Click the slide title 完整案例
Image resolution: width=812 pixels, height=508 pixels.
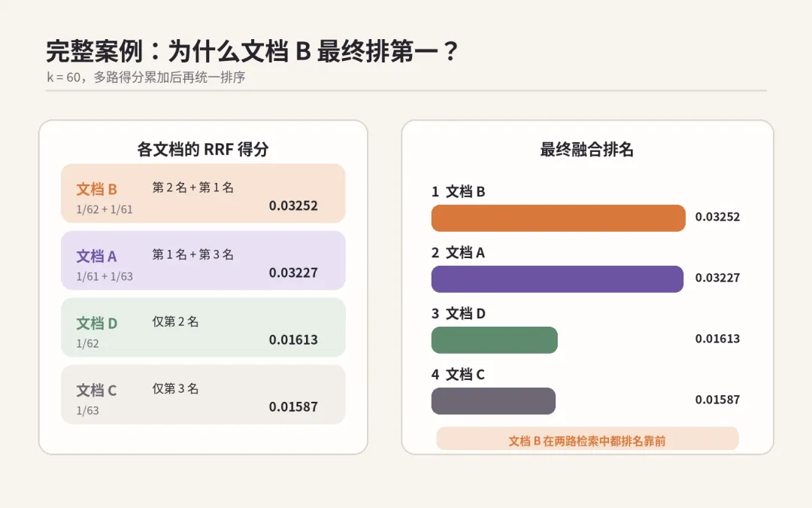click(x=94, y=51)
